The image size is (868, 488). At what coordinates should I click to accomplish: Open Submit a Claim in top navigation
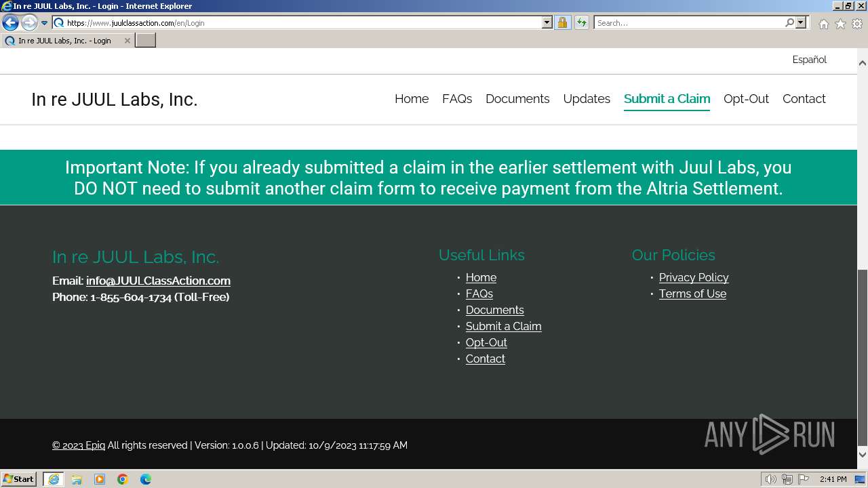click(x=667, y=98)
